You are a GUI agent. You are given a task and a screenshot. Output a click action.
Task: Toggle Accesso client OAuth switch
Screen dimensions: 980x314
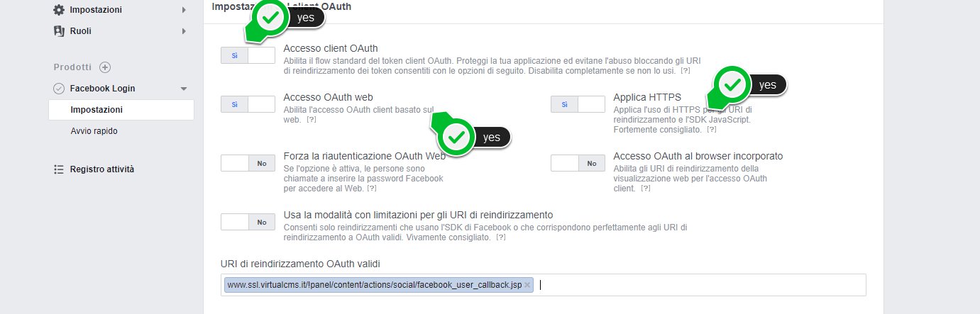coord(248,55)
